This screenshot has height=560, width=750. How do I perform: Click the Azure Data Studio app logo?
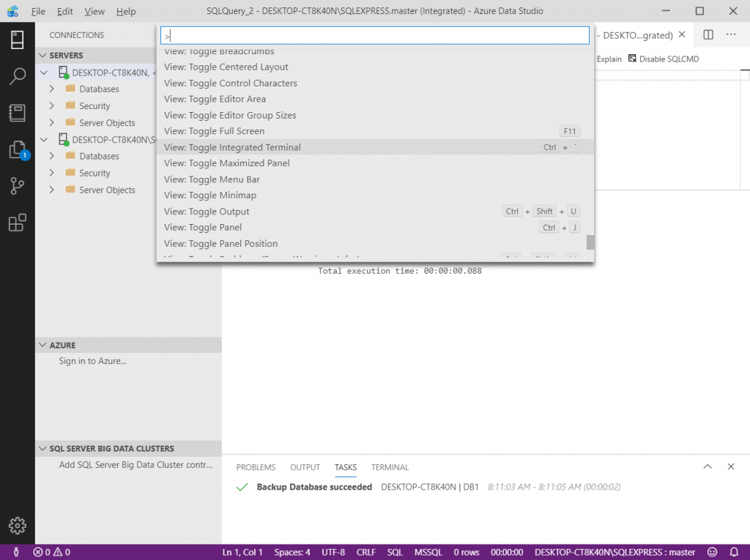click(x=13, y=11)
